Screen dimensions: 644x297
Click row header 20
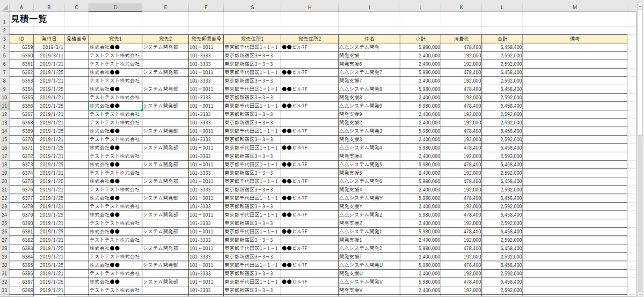(x=4, y=181)
